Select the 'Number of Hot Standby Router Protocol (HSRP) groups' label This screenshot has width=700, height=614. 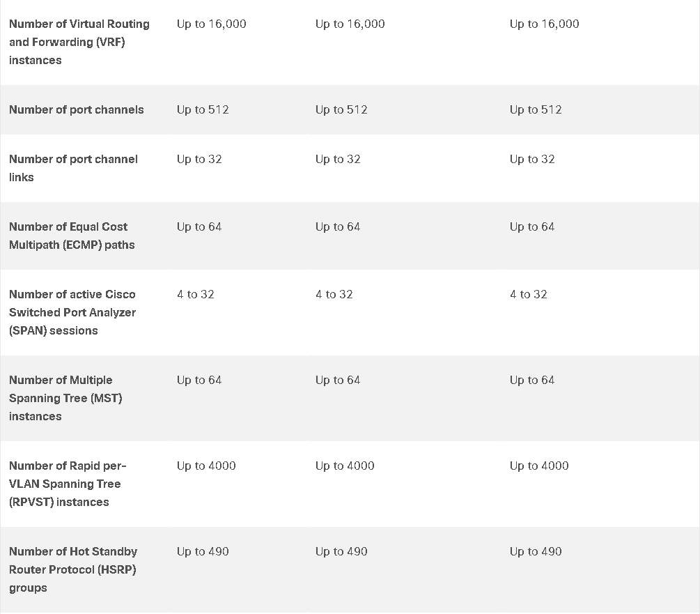73,570
